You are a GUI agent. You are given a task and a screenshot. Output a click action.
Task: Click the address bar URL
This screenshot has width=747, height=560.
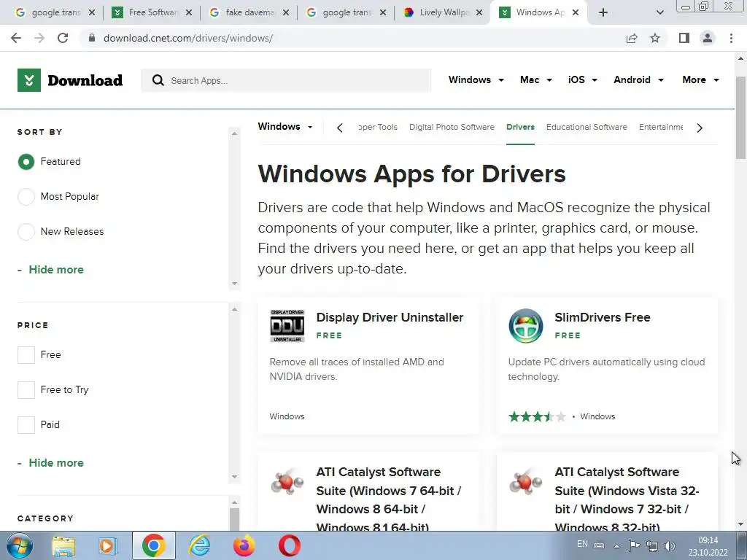[188, 38]
